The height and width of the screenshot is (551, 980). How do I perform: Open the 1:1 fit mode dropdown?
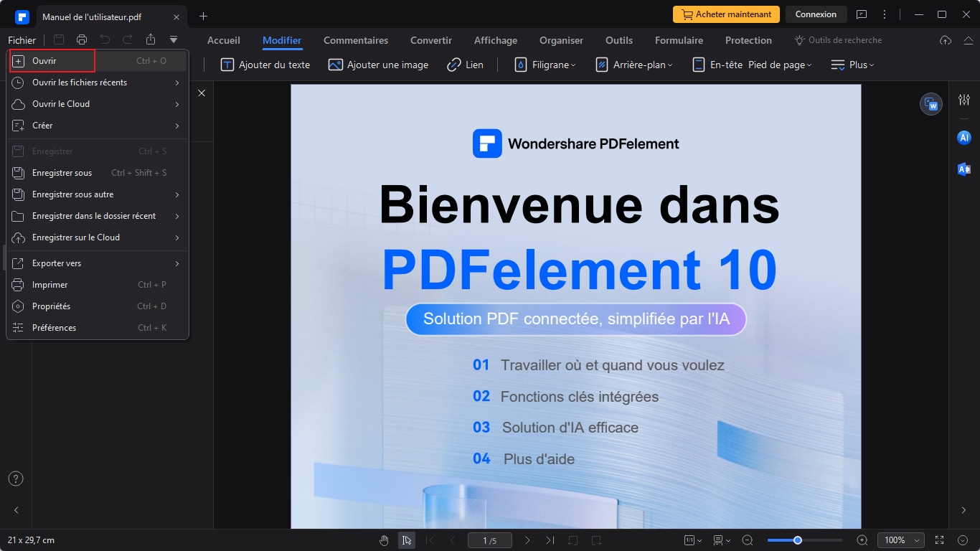pos(692,540)
